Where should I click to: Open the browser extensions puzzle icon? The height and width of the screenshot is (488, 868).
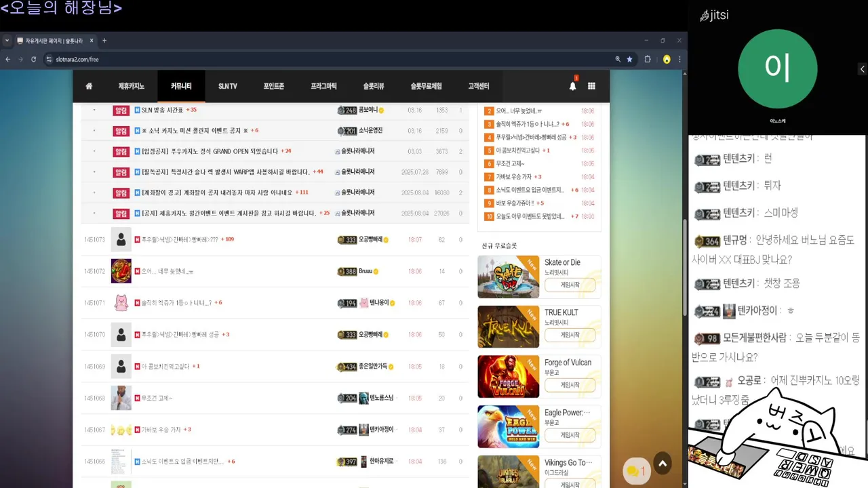click(x=648, y=60)
